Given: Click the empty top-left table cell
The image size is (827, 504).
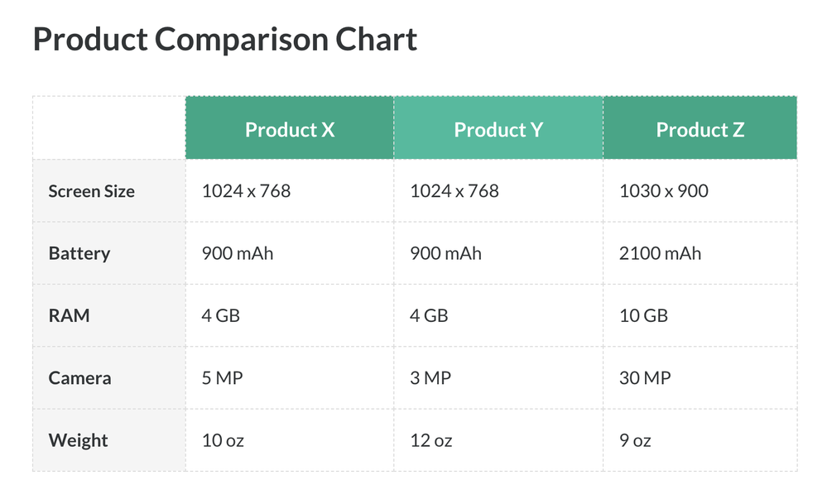Looking at the screenshot, I should 108,127.
